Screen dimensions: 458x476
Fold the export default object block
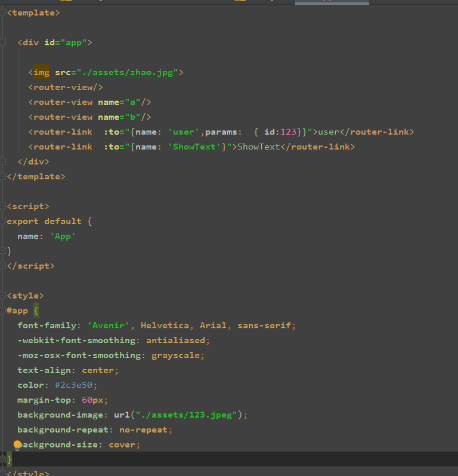point(3,221)
